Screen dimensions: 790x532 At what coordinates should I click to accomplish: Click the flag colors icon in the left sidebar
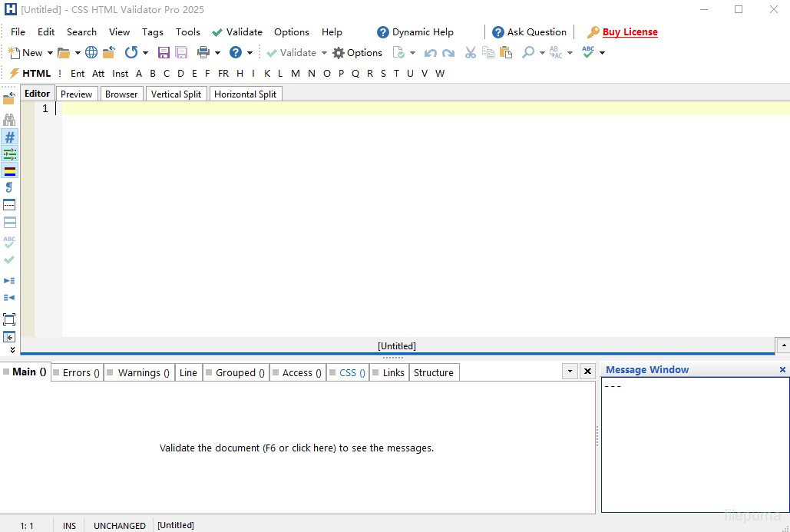point(9,170)
